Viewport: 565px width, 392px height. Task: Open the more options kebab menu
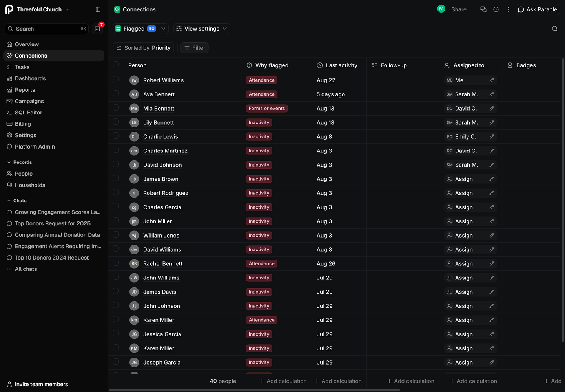coord(508,9)
